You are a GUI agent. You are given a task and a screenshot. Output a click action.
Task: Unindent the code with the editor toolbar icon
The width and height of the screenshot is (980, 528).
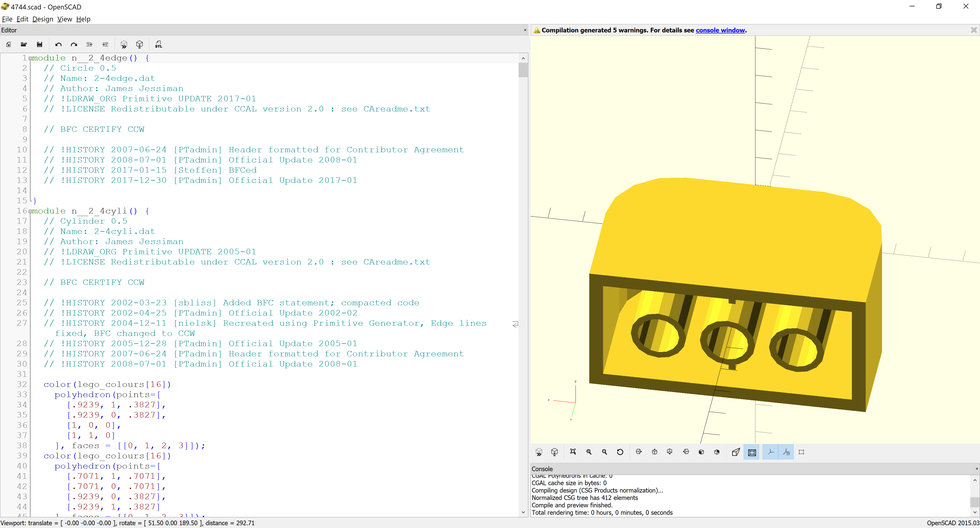89,44
